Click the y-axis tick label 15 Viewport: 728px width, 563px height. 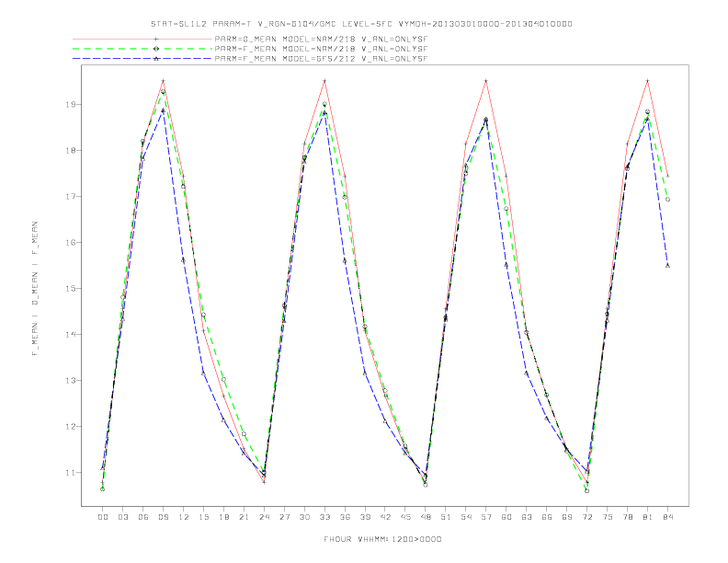click(70, 289)
